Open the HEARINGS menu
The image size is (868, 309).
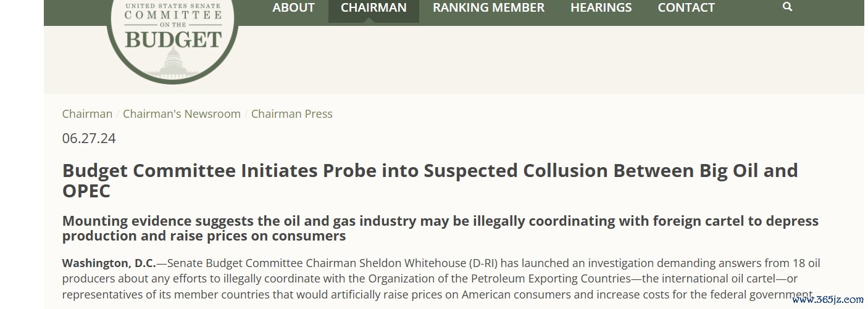point(601,8)
